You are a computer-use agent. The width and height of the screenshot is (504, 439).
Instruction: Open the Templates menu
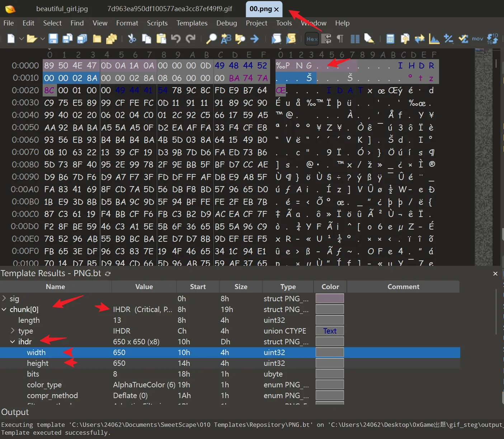coord(192,23)
